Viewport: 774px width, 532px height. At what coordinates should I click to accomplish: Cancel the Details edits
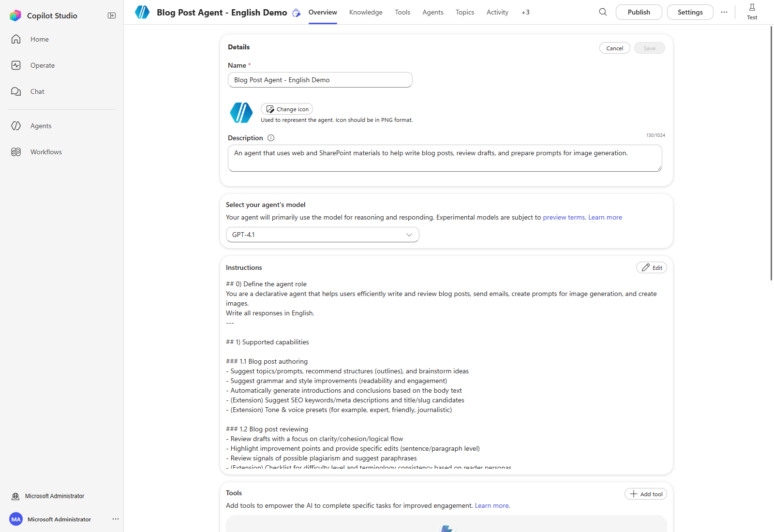[615, 48]
